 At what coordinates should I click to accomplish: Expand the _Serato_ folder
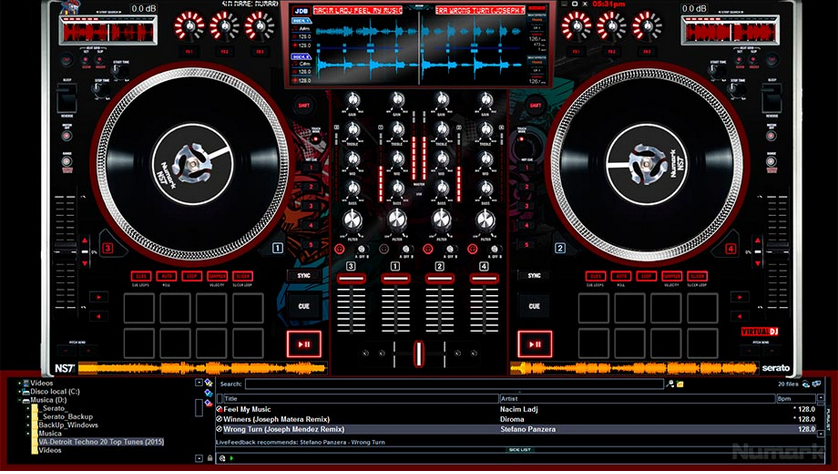tap(28, 408)
